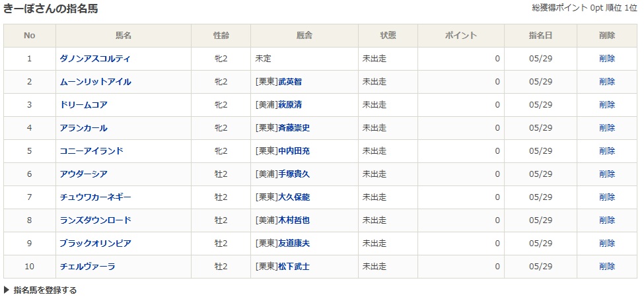
Task: Click row number 7
Action: coord(30,197)
